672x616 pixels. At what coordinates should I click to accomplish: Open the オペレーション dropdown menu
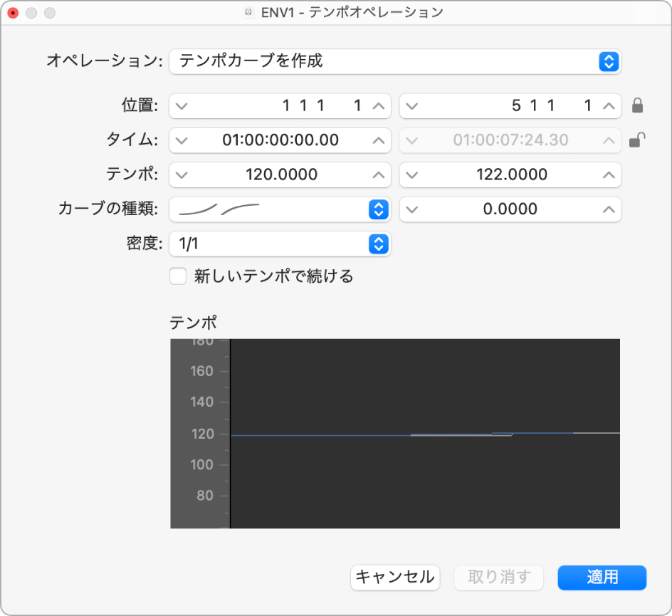pos(608,62)
